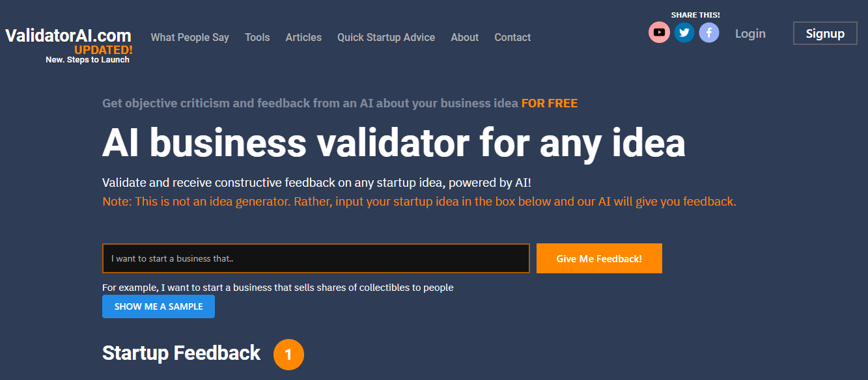
Task: Share this page on Twitter
Action: 684,33
